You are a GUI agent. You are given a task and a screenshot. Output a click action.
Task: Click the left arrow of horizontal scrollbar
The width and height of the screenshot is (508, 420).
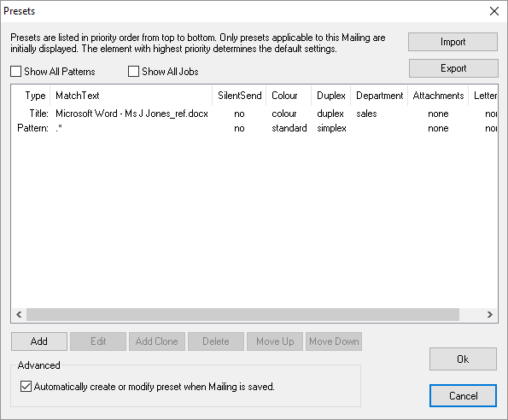pos(19,314)
